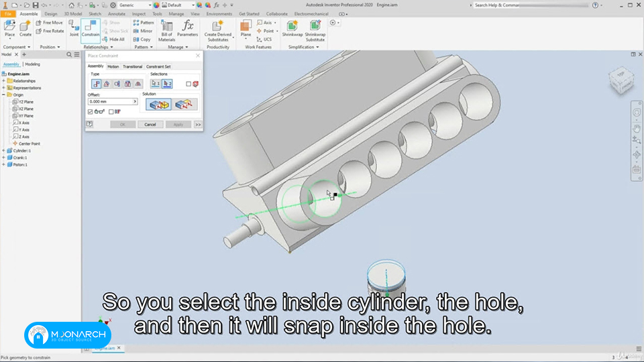Click the pan hand tool in navigation bar
644x362 pixels.
(637, 127)
